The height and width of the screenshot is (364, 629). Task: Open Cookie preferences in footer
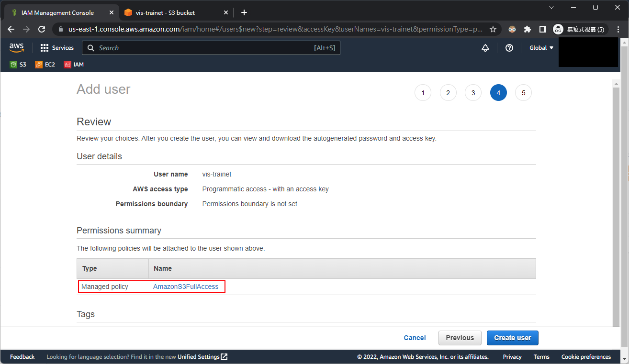tap(586, 357)
